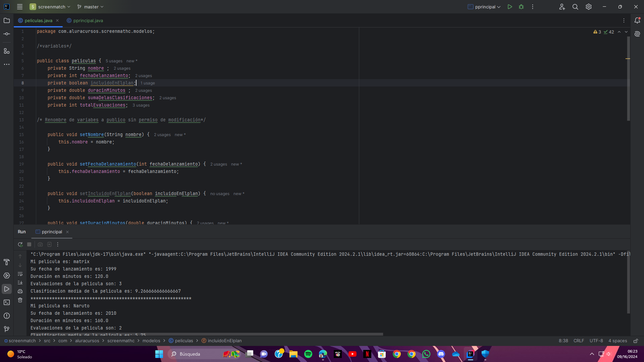Open Netflix from taskbar

point(367,354)
